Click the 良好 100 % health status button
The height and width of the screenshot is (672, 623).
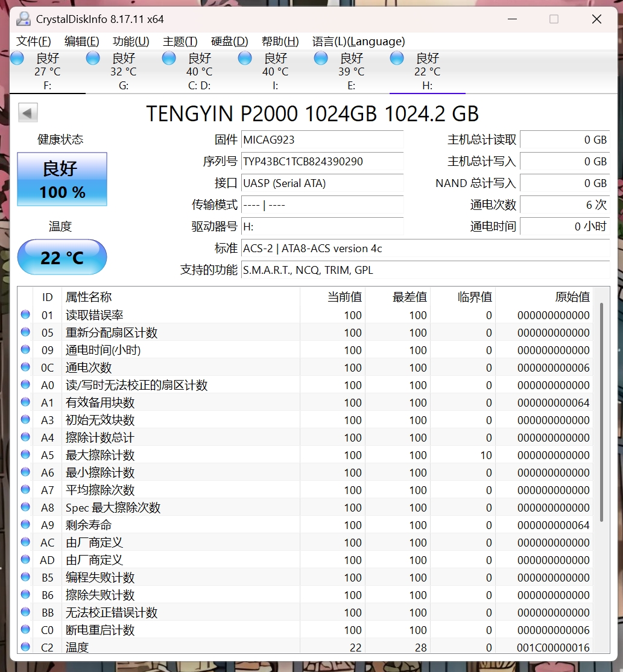62,179
